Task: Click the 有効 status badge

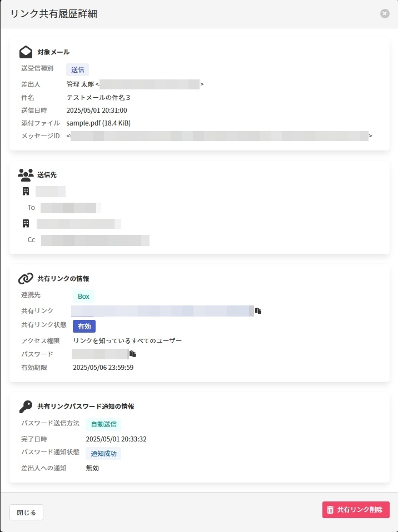Action: [x=84, y=326]
